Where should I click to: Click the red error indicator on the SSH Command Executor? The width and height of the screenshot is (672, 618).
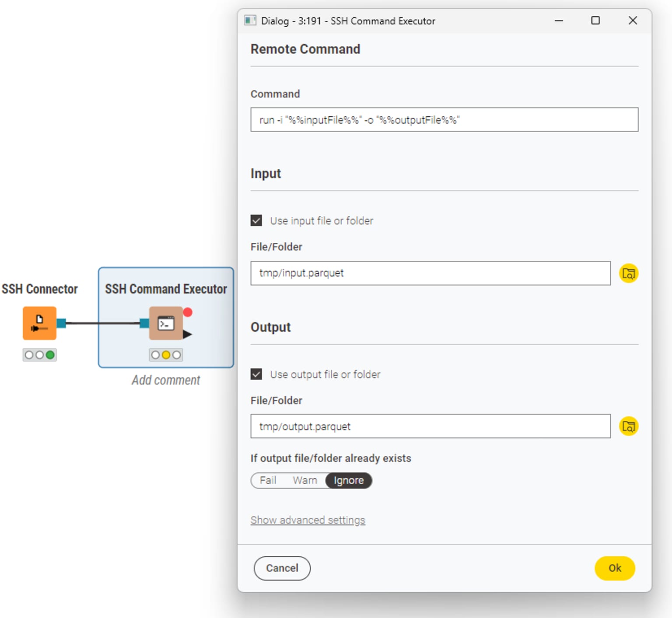tap(188, 312)
